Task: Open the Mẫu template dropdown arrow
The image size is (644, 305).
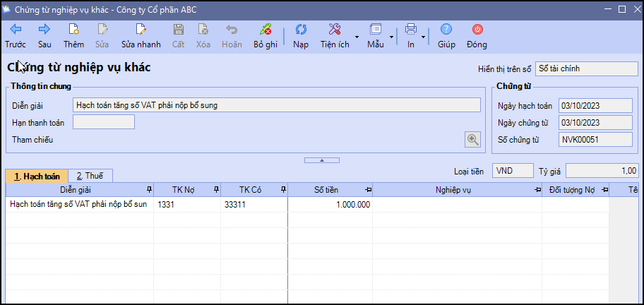Action: (392, 36)
